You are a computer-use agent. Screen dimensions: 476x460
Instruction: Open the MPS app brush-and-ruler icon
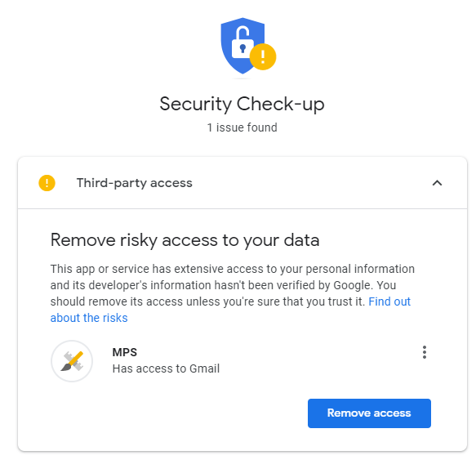[72, 361]
